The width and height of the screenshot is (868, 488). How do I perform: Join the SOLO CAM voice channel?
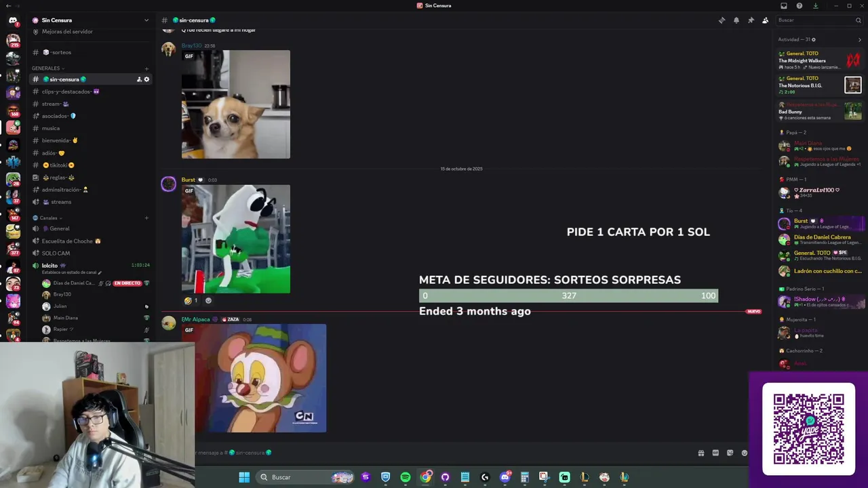pyautogui.click(x=90, y=253)
